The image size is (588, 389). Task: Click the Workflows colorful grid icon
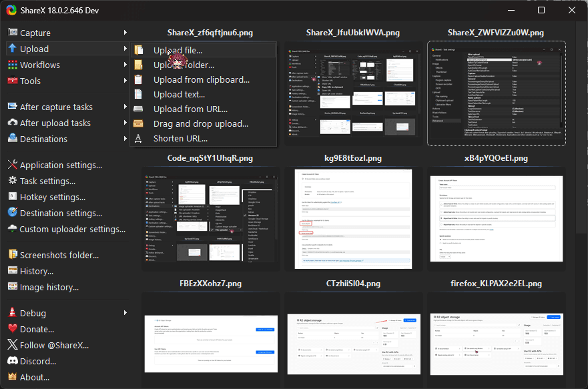(12, 65)
